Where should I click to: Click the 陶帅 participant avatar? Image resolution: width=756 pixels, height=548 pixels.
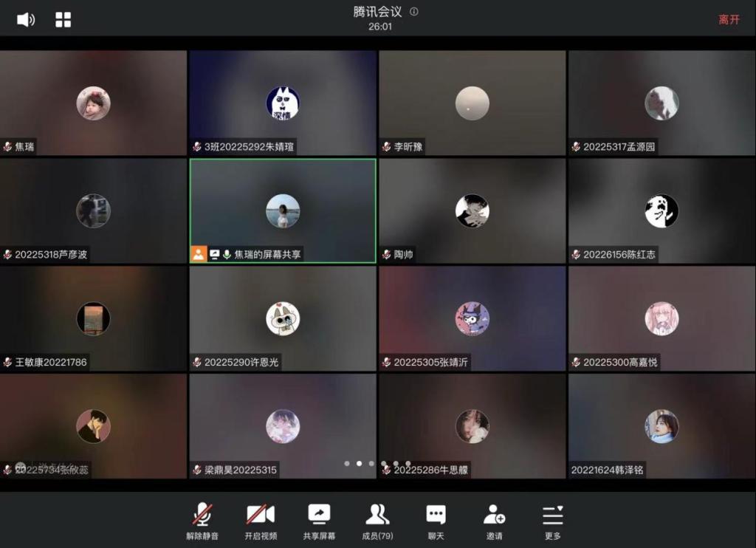point(472,211)
